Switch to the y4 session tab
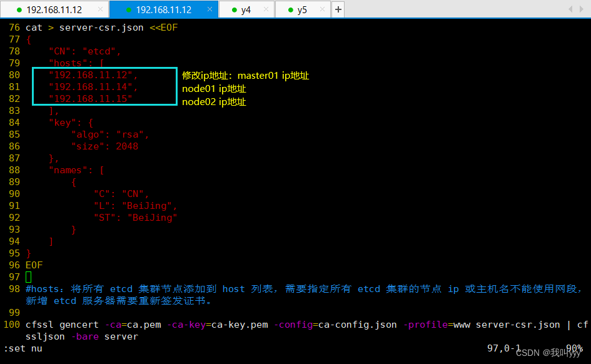The height and width of the screenshot is (364, 591). 246,9
